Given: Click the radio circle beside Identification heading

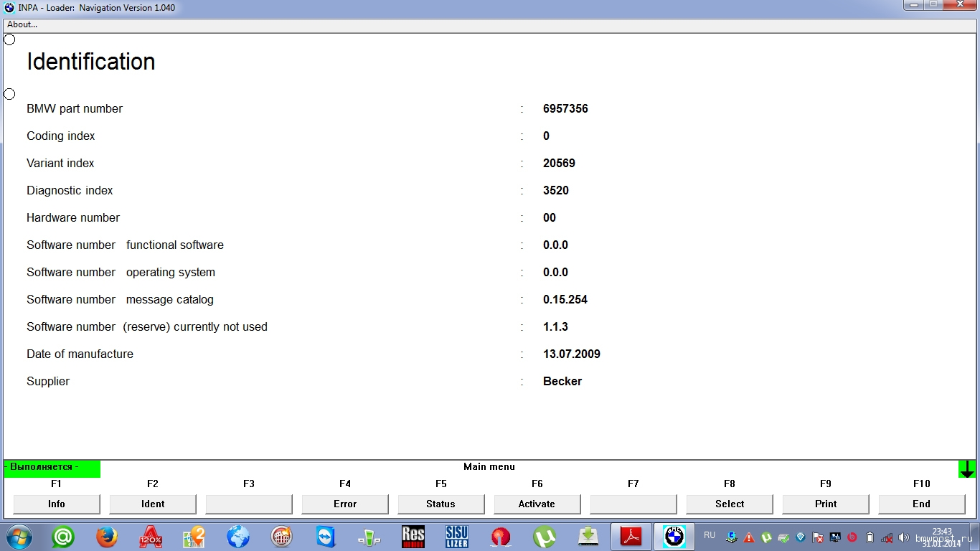Looking at the screenshot, I should click(9, 39).
